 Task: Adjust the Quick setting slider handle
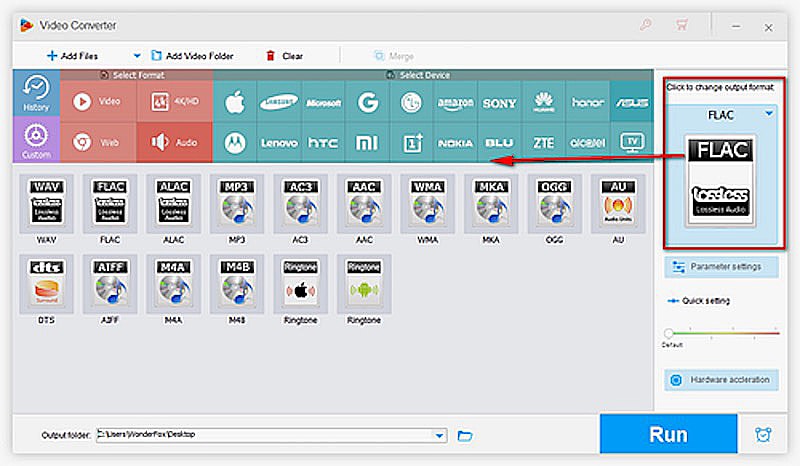(x=668, y=333)
